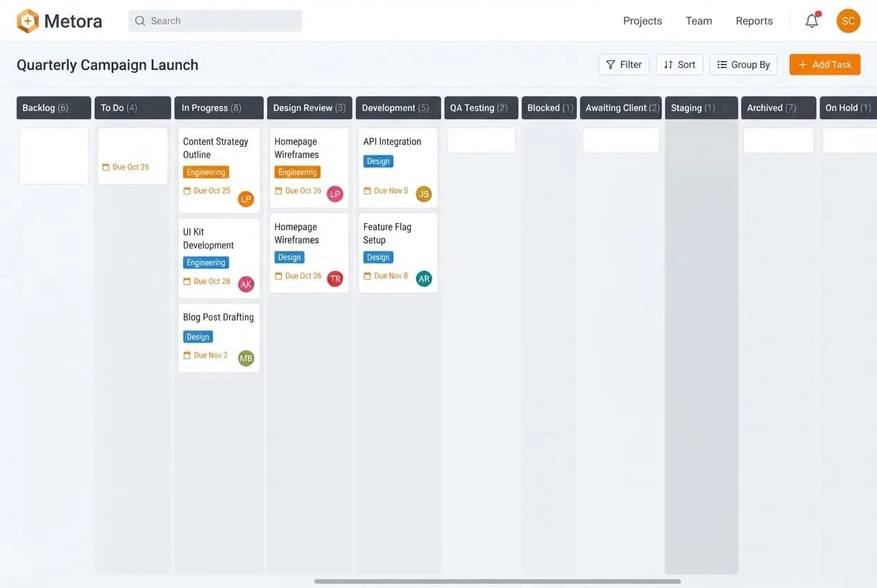Click the MB avatar on Blog Post Drafting
Viewport: 877px width, 588px height.
(246, 358)
